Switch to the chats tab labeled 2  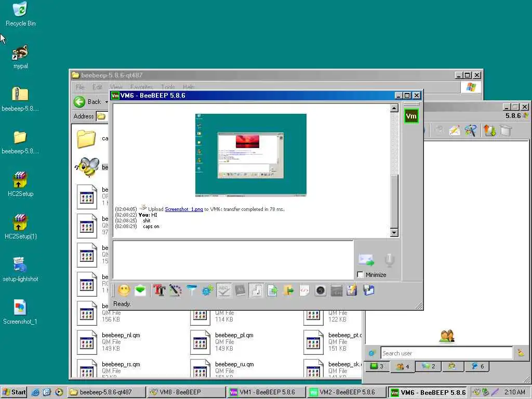pyautogui.click(x=428, y=366)
